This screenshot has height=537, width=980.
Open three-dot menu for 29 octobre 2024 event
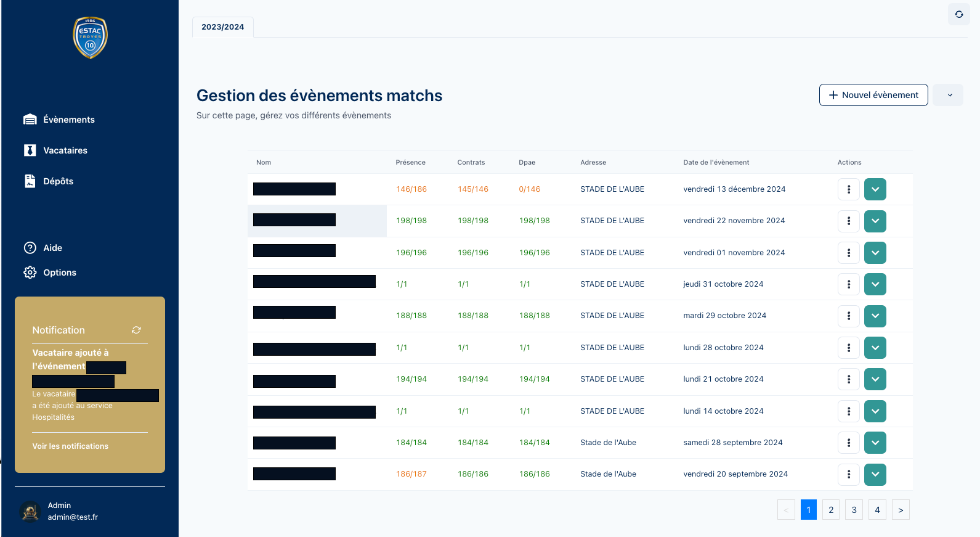pos(848,316)
